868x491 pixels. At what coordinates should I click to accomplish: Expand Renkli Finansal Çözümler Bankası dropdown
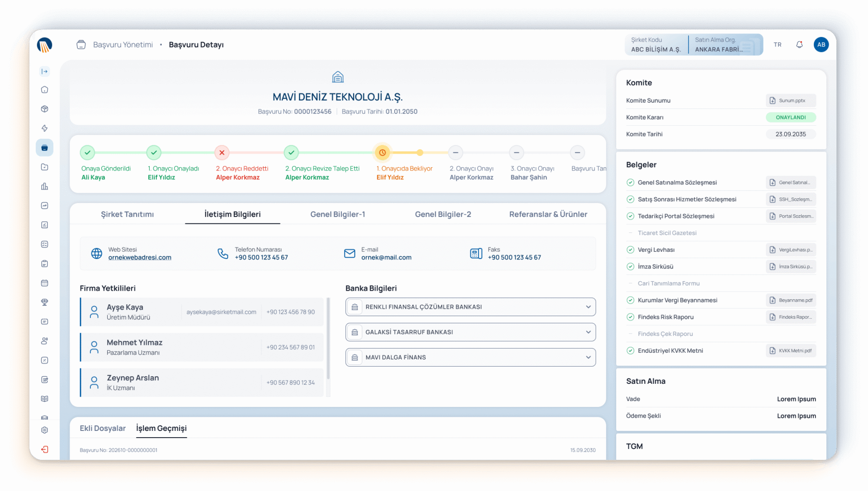point(588,307)
